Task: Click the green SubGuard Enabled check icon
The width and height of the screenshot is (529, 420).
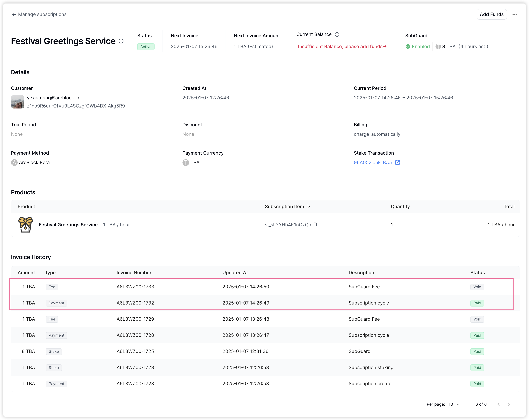Action: point(408,47)
